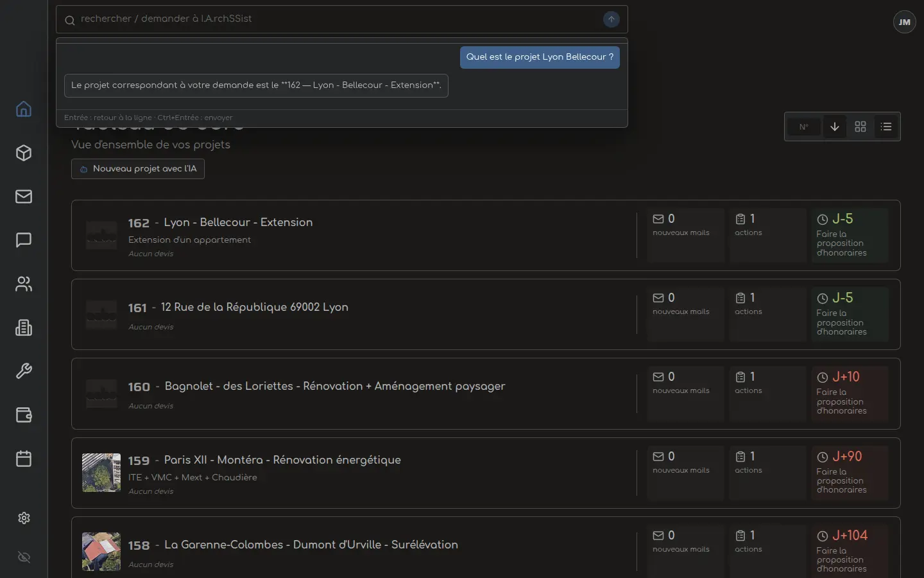This screenshot has width=924, height=578.
Task: Open project 161 12 Rue de la République
Action: (x=486, y=315)
